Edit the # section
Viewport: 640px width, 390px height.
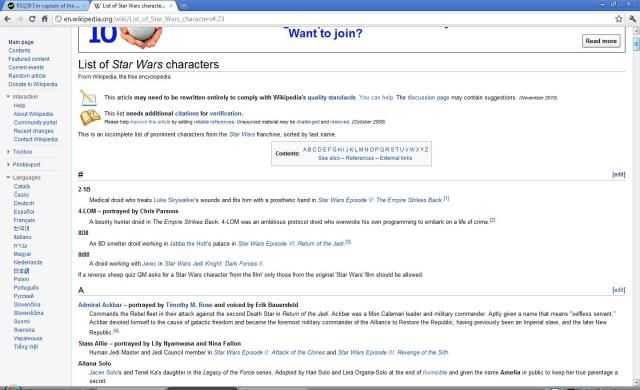coord(619,175)
